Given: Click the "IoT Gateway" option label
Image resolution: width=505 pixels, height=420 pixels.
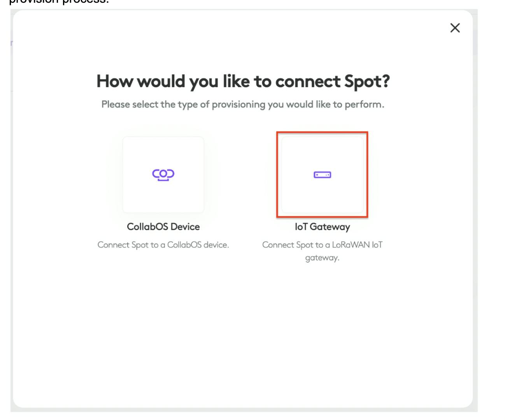Looking at the screenshot, I should tap(322, 227).
